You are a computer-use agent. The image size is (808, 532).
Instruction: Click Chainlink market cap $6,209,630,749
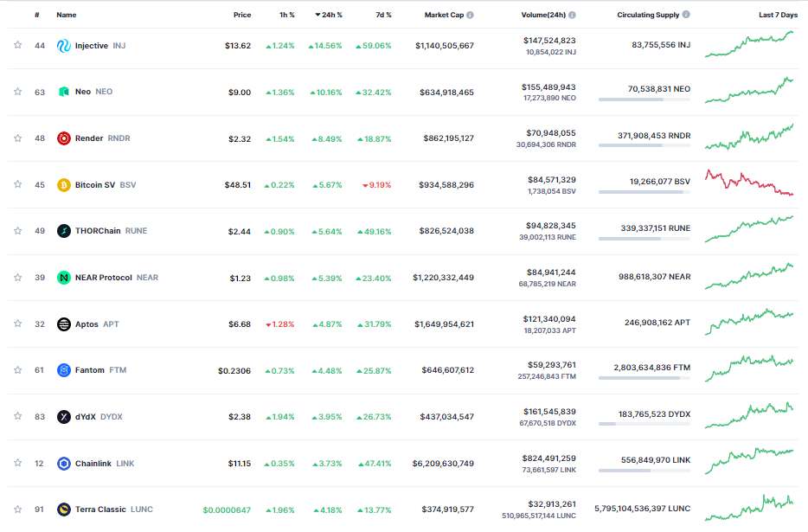[x=443, y=464]
